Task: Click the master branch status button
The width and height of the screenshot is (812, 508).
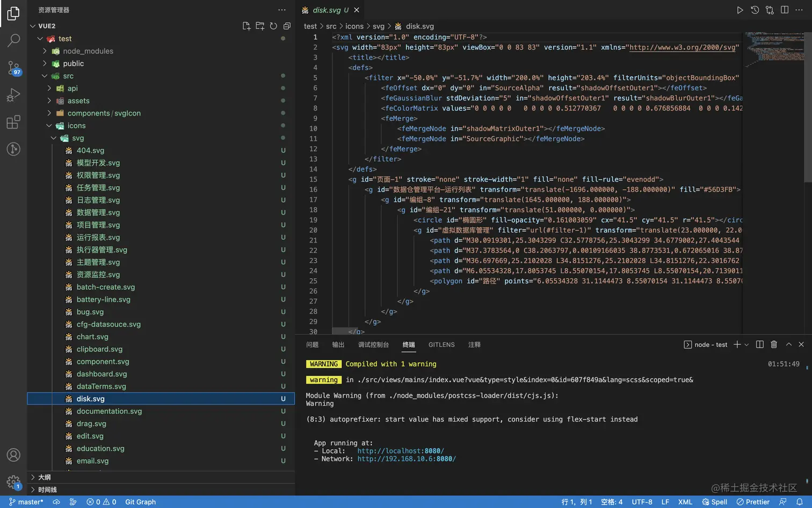Action: pos(26,502)
